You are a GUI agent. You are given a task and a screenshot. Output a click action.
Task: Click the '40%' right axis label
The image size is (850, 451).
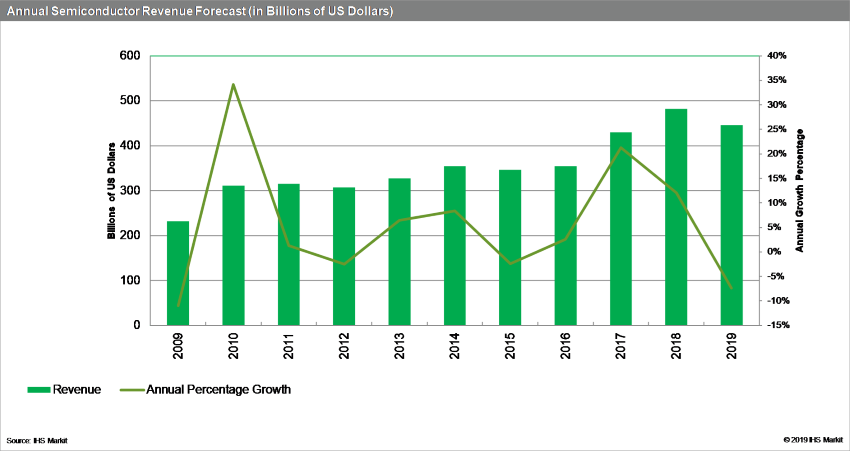[x=777, y=56]
